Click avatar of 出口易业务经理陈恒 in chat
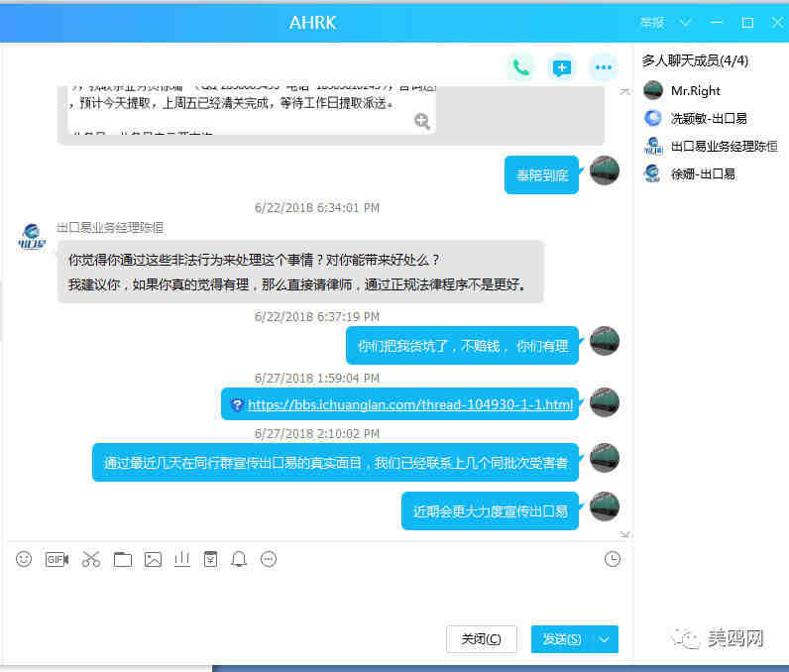The width and height of the screenshot is (789, 672). [32, 238]
